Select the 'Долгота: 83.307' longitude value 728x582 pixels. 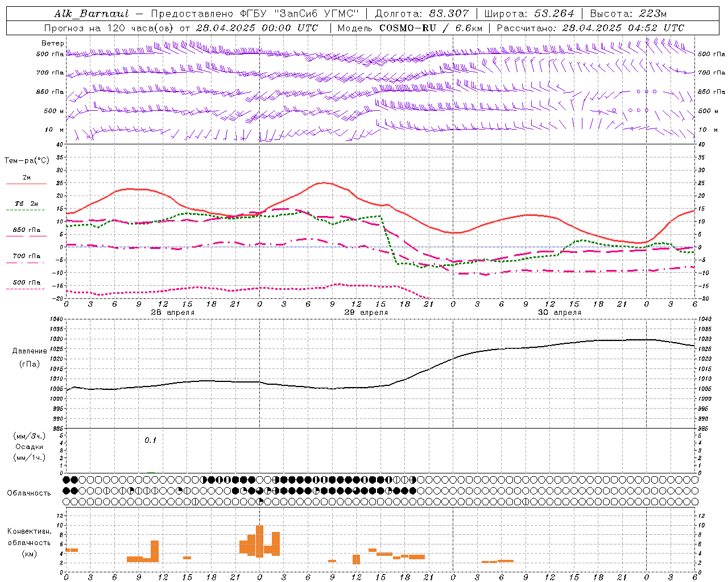(422, 14)
